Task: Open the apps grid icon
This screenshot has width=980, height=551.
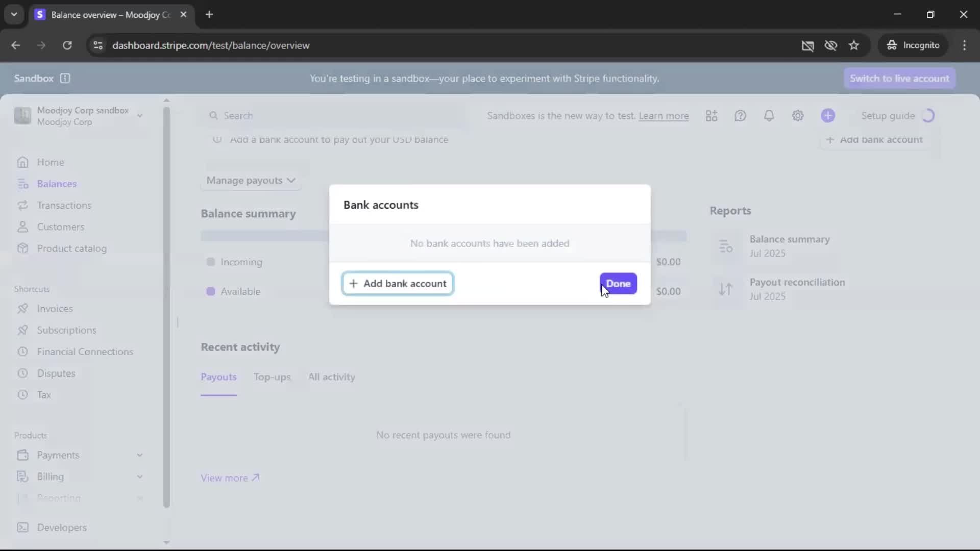Action: pyautogui.click(x=712, y=116)
